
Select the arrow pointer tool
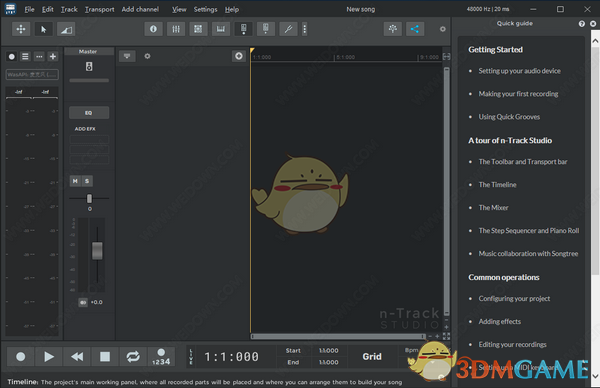point(43,29)
